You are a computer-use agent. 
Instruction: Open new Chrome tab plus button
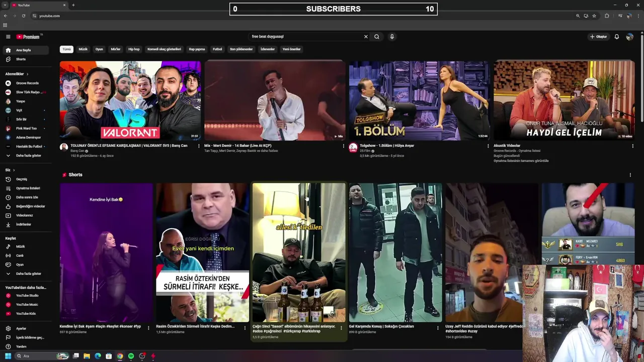73,5
